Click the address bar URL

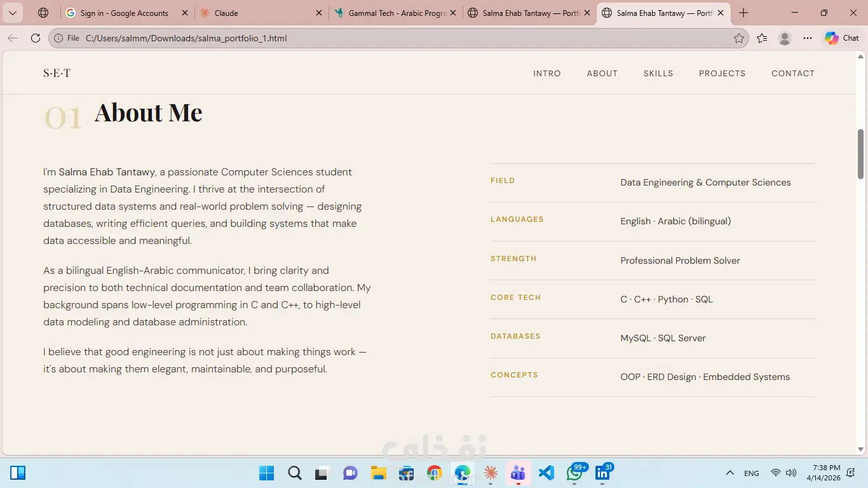[186, 38]
